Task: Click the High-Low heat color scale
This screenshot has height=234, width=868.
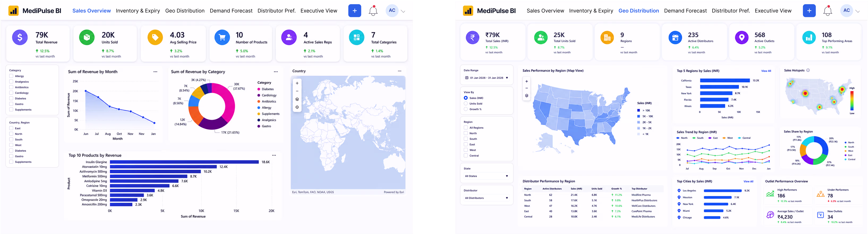Action: click(852, 101)
